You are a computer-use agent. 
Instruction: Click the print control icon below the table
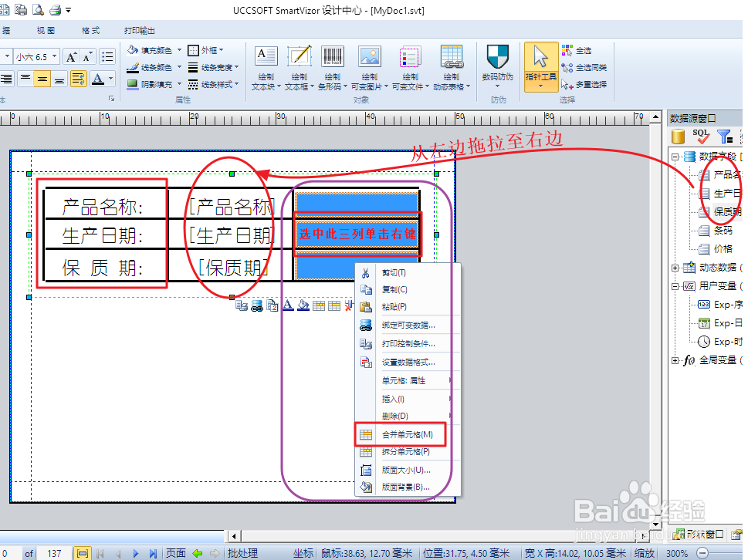pos(242,305)
